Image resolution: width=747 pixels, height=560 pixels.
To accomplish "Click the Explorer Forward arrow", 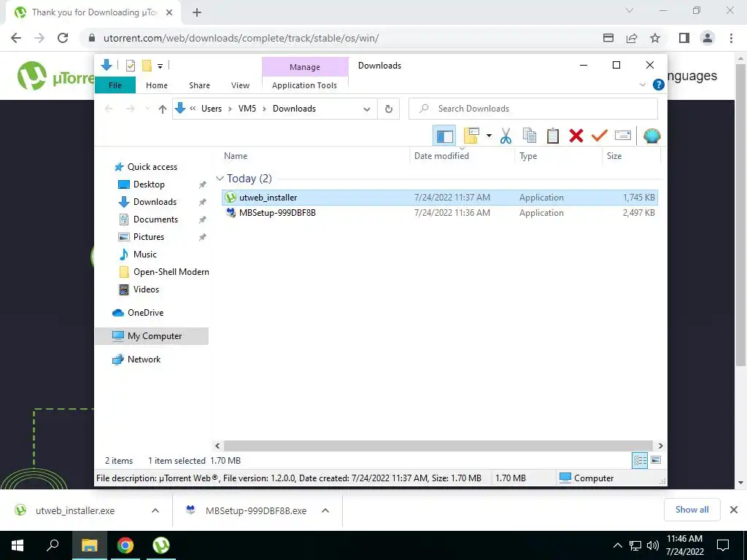I will (x=130, y=109).
